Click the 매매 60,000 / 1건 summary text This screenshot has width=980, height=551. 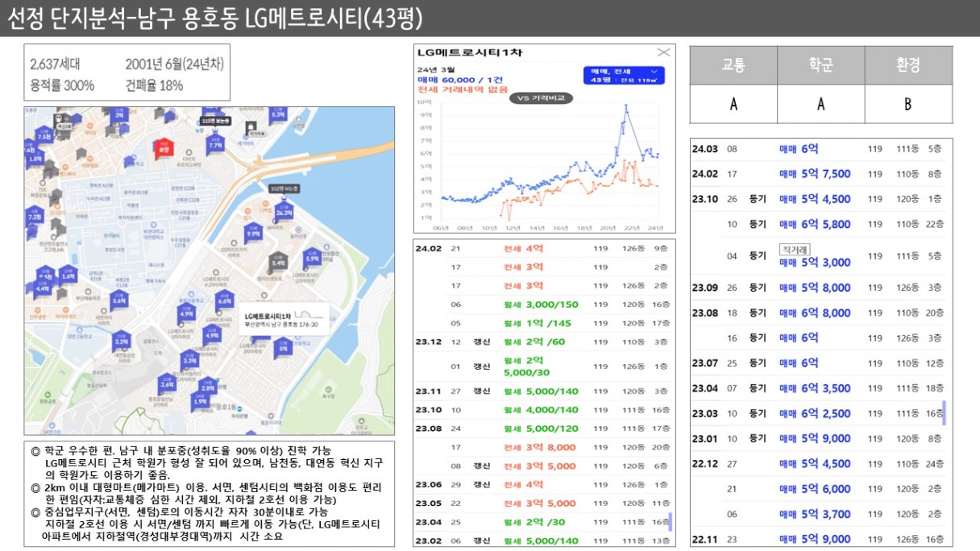[x=460, y=80]
